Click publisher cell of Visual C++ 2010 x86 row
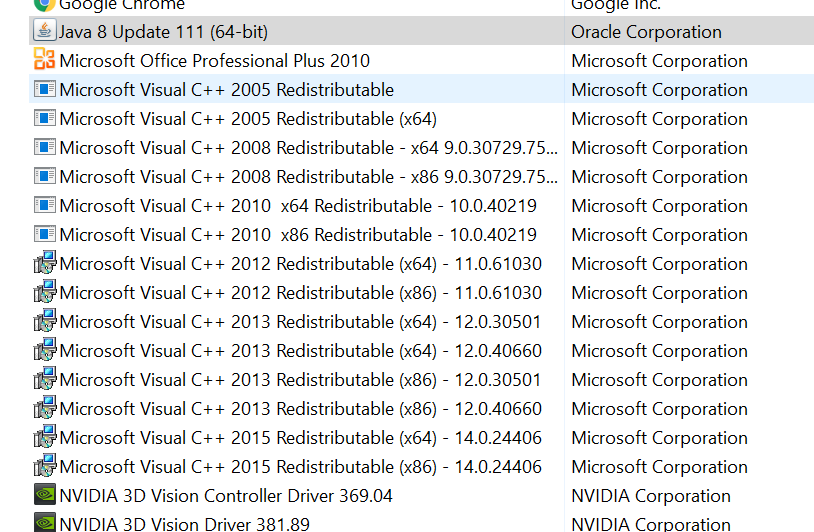814x532 pixels. pos(659,235)
